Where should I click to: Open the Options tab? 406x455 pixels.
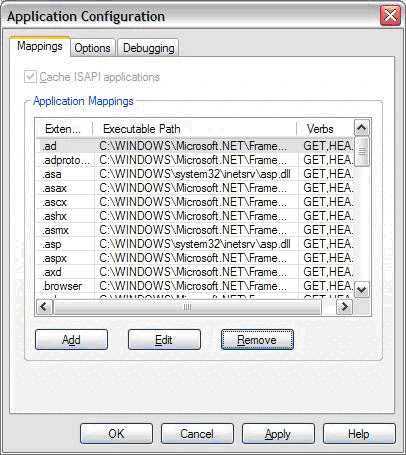(x=92, y=48)
